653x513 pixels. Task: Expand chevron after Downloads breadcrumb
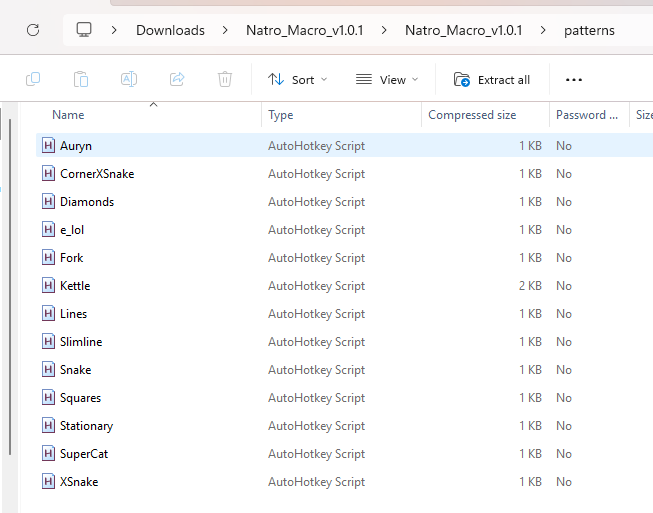225,30
